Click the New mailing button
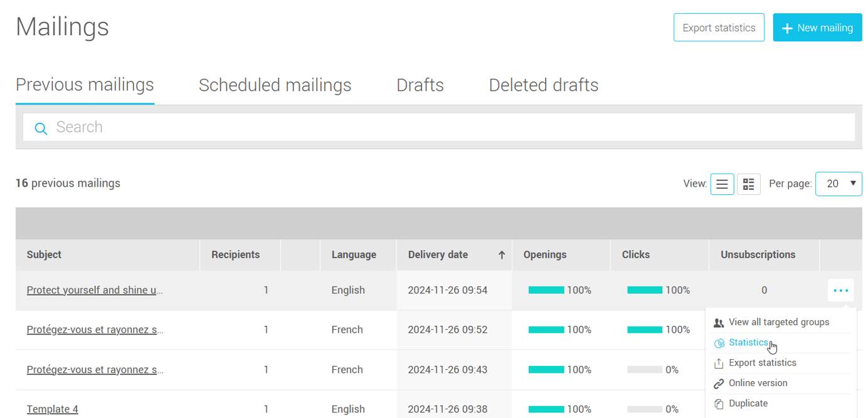The height and width of the screenshot is (418, 868). 817,27
